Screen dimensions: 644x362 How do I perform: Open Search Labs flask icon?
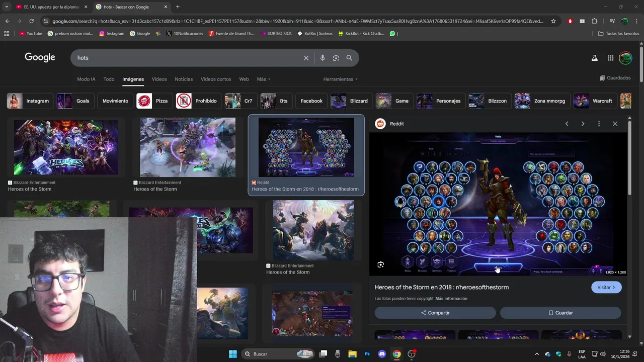coord(594,58)
